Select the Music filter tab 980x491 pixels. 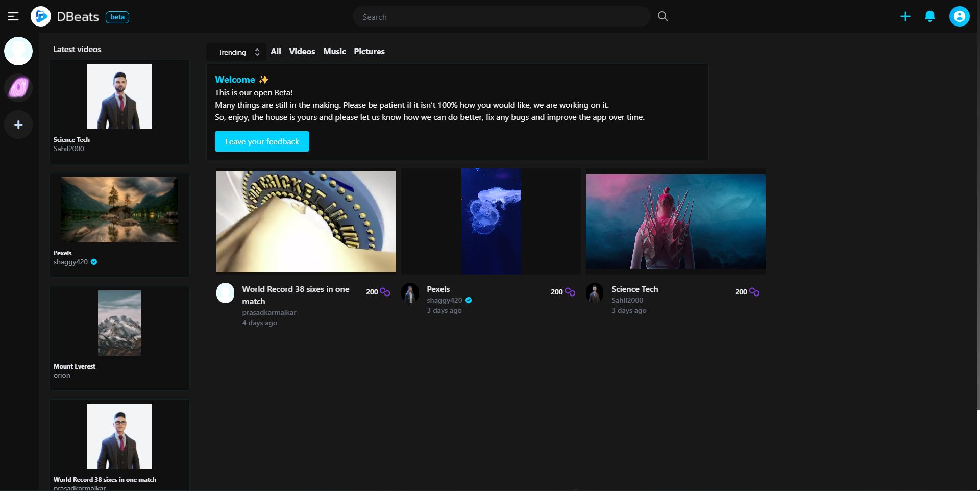click(334, 52)
